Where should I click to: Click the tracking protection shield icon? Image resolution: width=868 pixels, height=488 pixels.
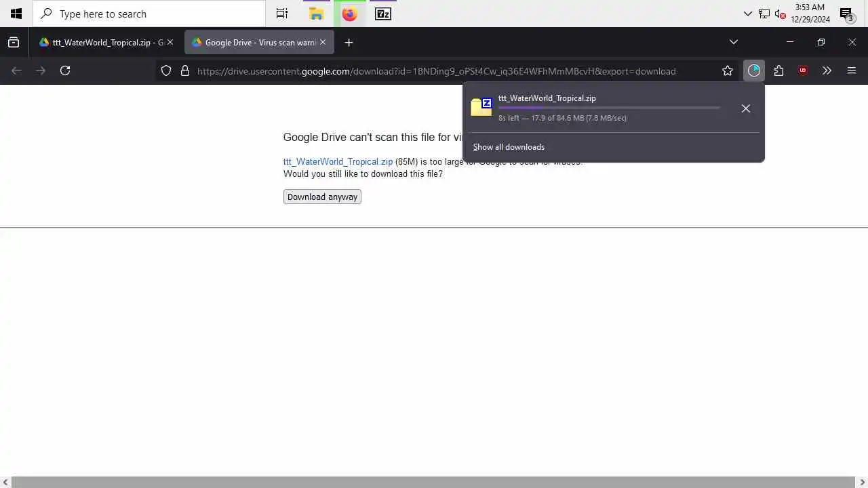coord(166,70)
